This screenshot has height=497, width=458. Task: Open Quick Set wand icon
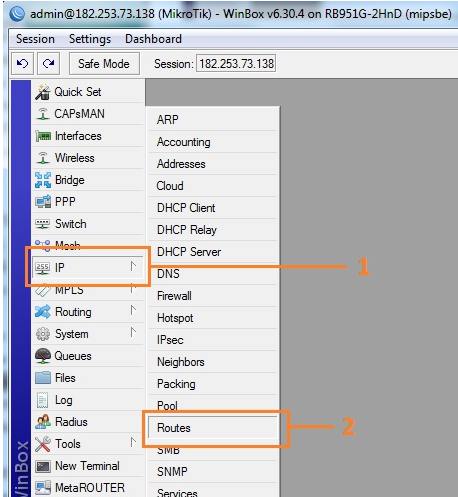43,92
